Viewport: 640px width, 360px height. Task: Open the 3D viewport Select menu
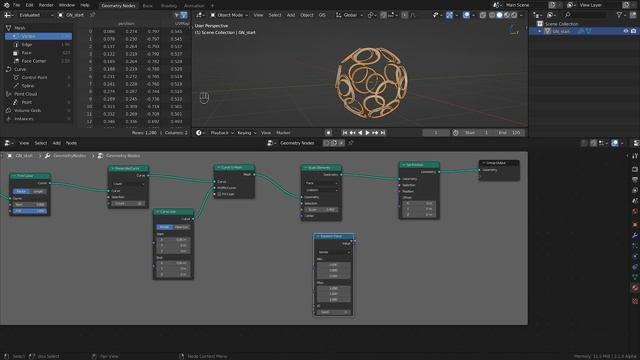pos(275,15)
